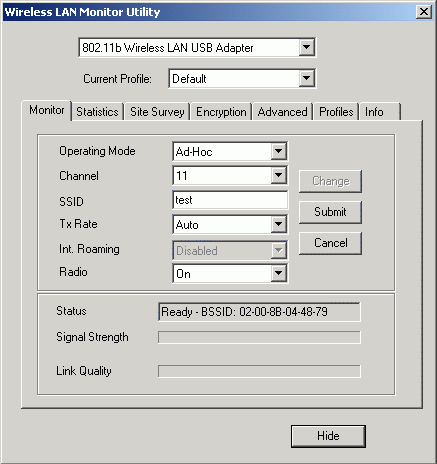Click the Operating Mode label
437x464 pixels.
coord(97,151)
